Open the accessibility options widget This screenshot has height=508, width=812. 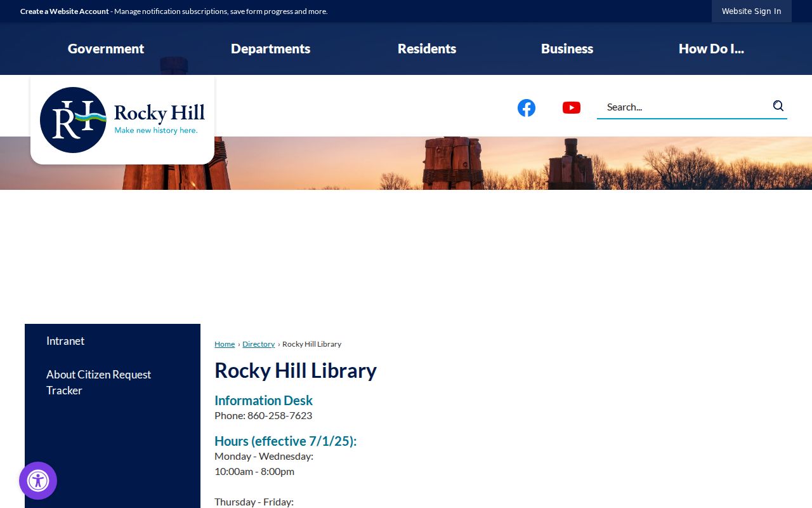pos(38,481)
